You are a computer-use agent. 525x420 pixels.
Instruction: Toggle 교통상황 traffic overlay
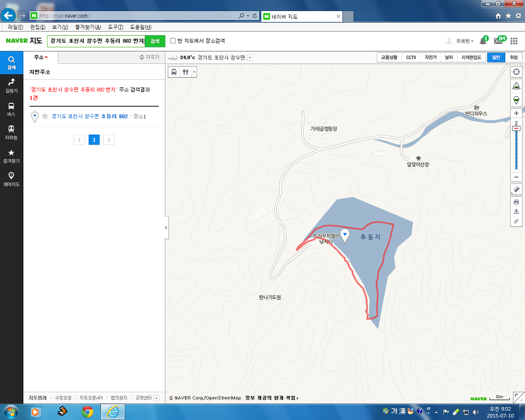coord(389,58)
